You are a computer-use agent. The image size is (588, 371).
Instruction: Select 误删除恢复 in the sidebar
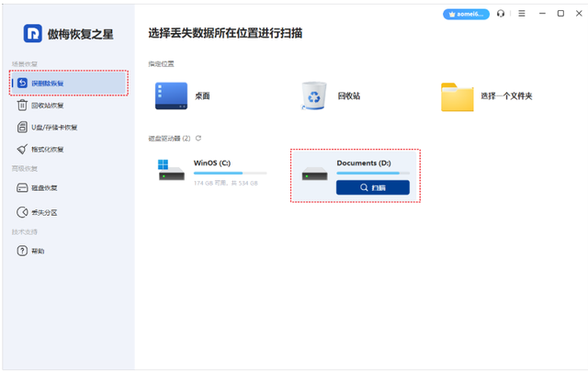coord(68,84)
